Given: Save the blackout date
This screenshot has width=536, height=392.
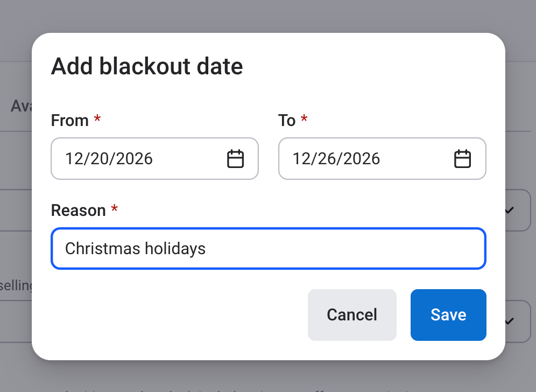Looking at the screenshot, I should [x=448, y=315].
